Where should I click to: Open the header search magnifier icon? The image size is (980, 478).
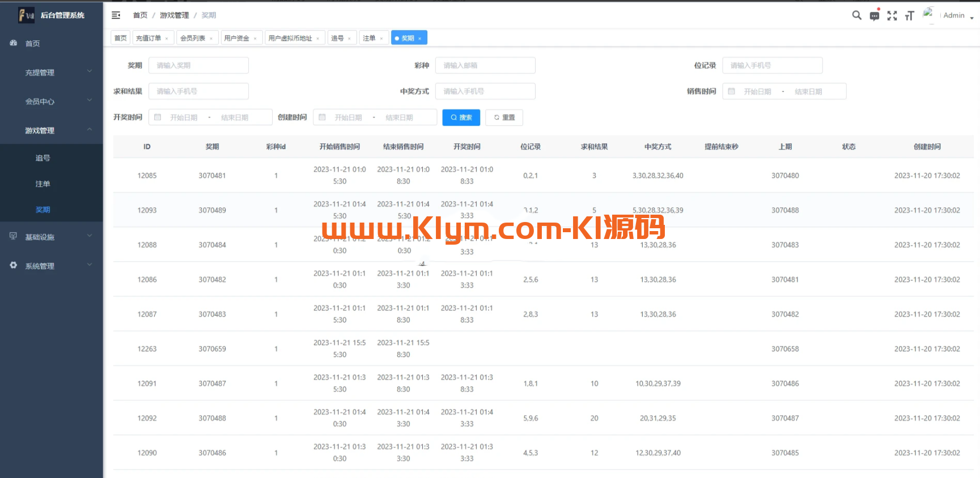pyautogui.click(x=856, y=15)
